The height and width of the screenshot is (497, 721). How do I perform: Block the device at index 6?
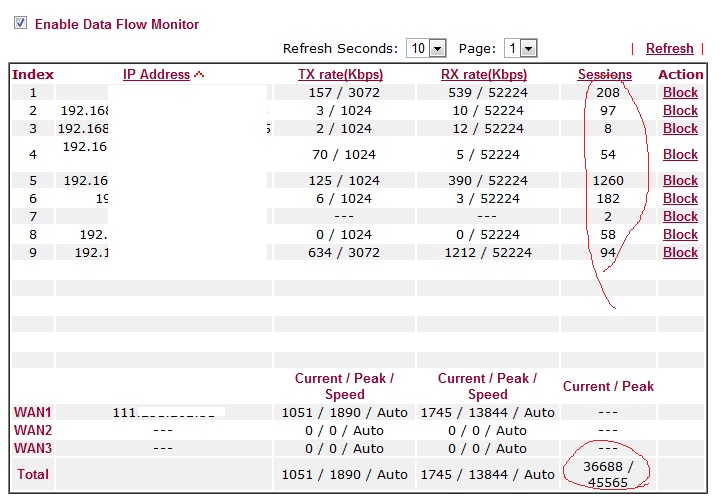[680, 198]
